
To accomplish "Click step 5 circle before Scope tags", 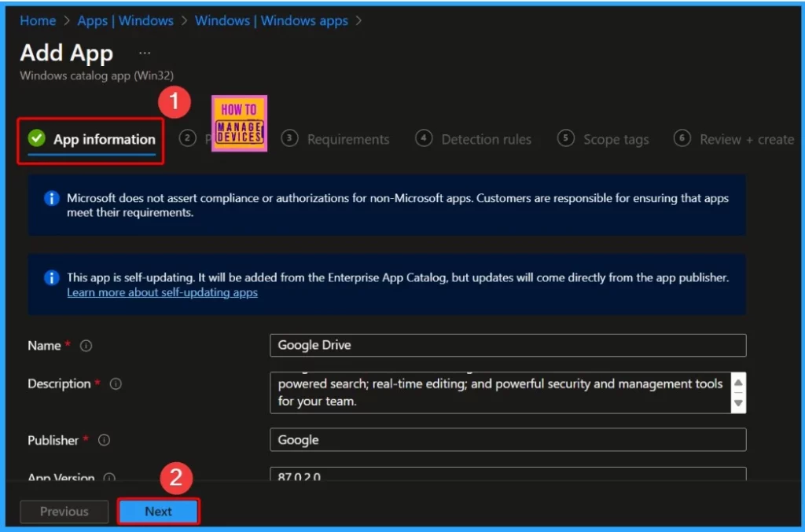I will [x=565, y=138].
